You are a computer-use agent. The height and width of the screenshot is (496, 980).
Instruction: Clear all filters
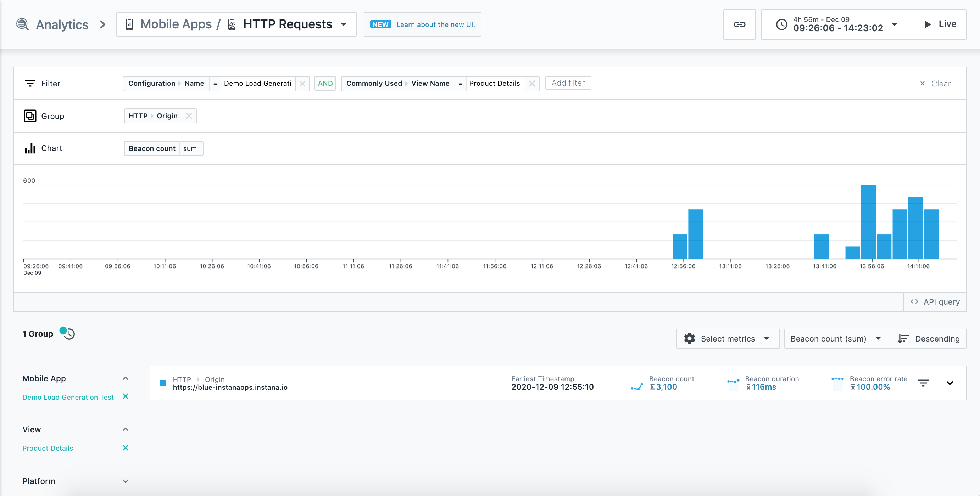click(935, 84)
